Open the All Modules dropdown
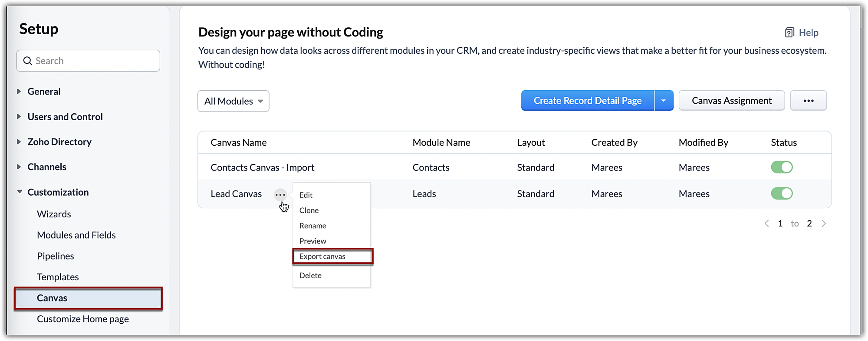Image resolution: width=868 pixels, height=341 pixels. (x=233, y=101)
